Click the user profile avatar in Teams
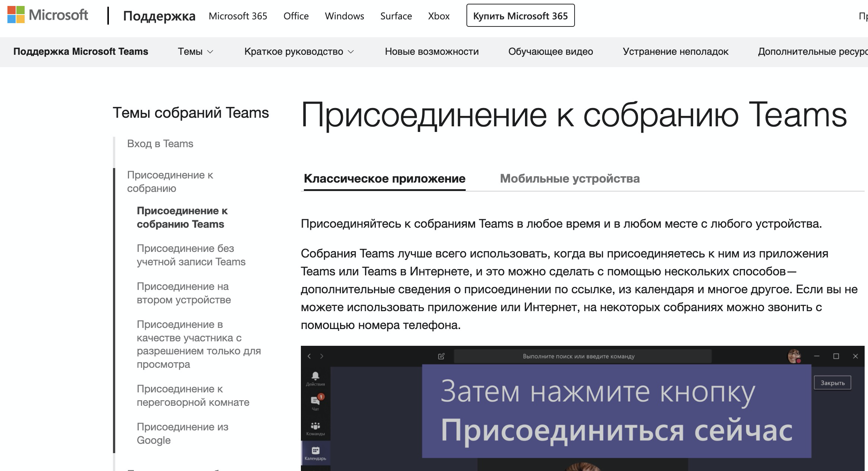 click(x=794, y=356)
